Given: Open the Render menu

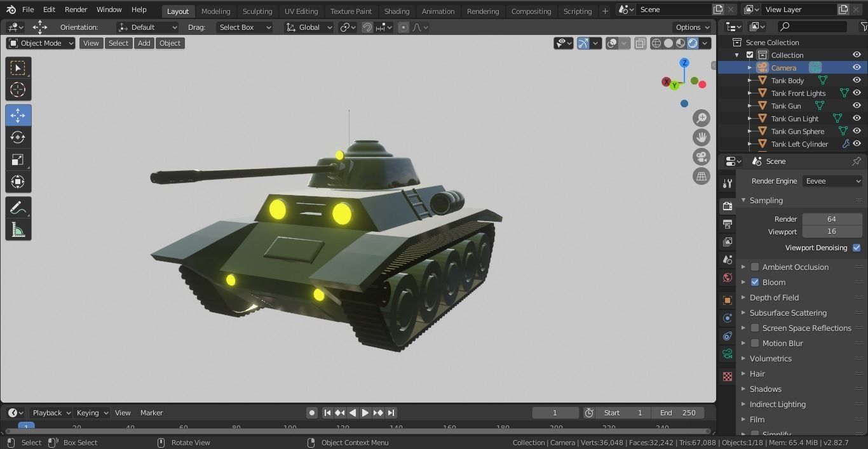Looking at the screenshot, I should tap(76, 10).
